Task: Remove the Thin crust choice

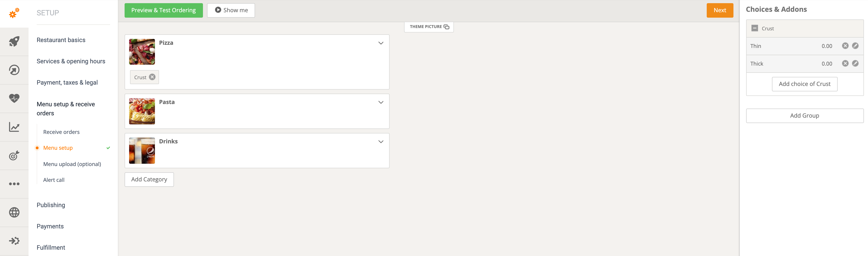Action: coord(845,46)
